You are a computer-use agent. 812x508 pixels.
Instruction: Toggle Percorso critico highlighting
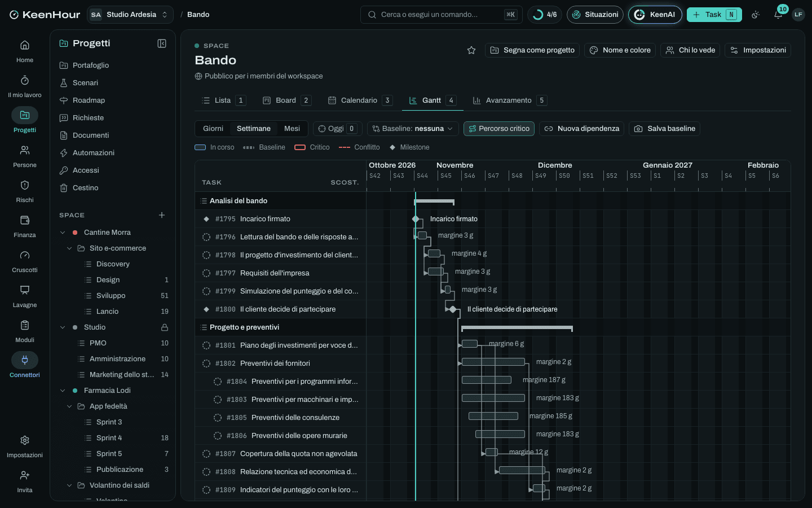tap(499, 129)
